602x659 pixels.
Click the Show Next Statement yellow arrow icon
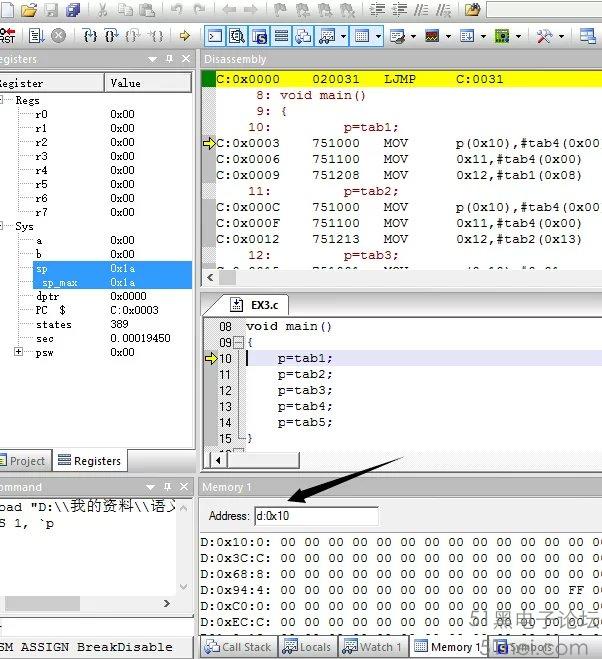(184, 35)
